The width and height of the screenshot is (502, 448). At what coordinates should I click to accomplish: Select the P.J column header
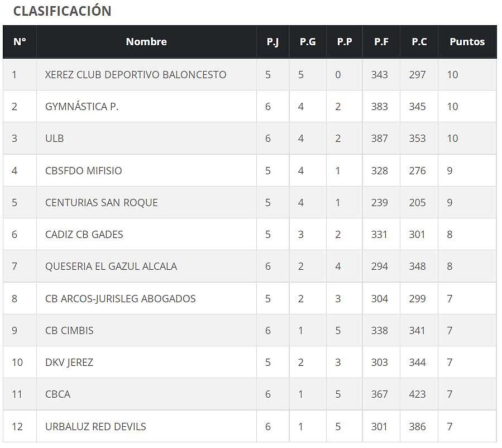coord(272,42)
